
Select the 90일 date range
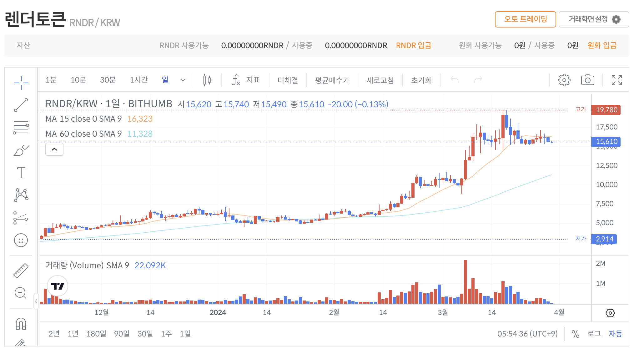(122, 334)
